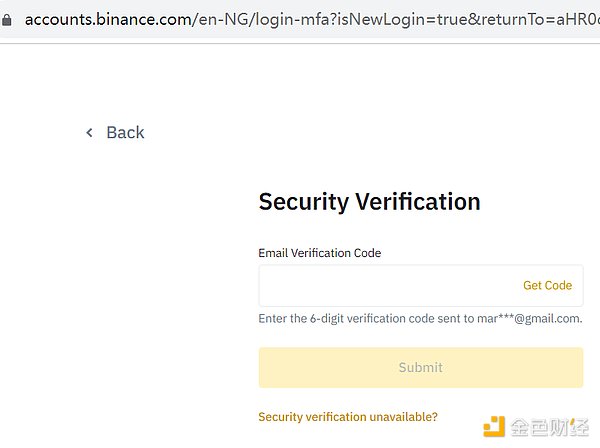The width and height of the screenshot is (600, 448).
Task: Request a code with Get Code
Action: coord(547,286)
